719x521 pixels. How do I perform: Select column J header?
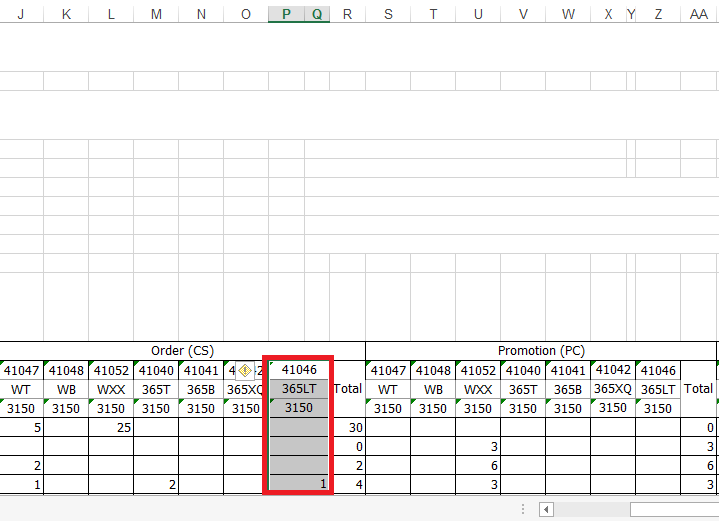[21, 14]
